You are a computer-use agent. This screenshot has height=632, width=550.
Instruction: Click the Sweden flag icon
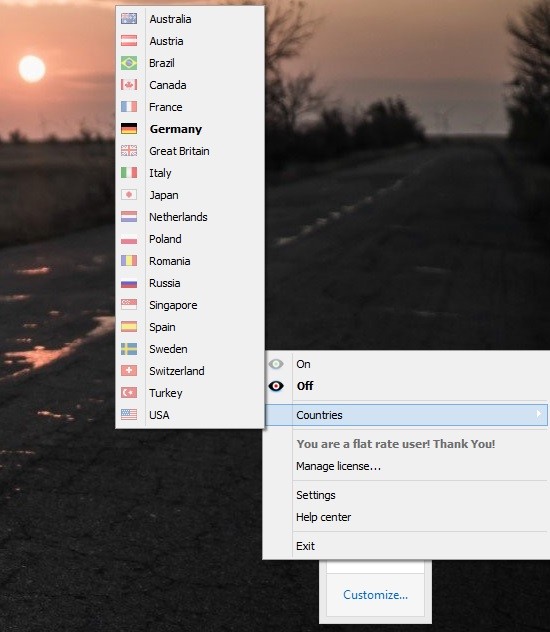tap(129, 349)
